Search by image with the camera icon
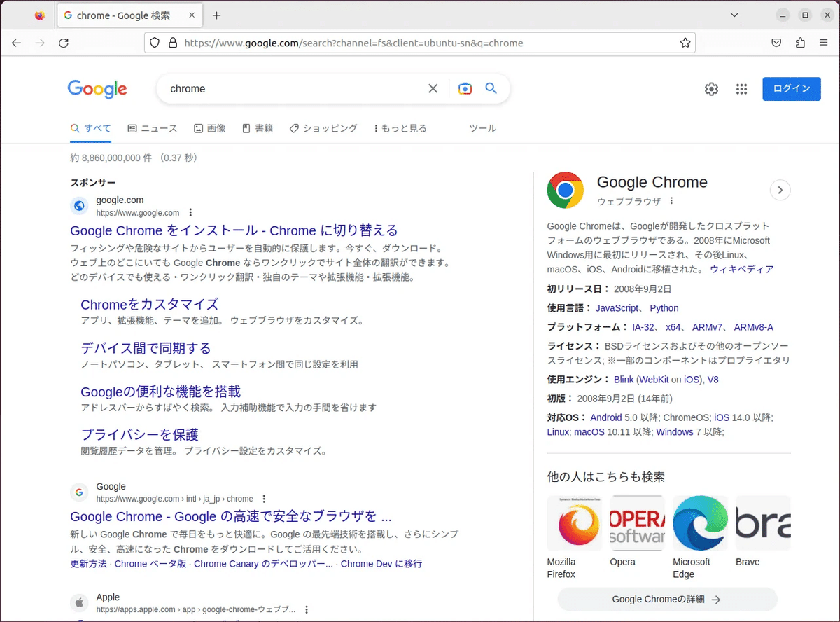Image resolution: width=840 pixels, height=622 pixels. pyautogui.click(x=465, y=88)
